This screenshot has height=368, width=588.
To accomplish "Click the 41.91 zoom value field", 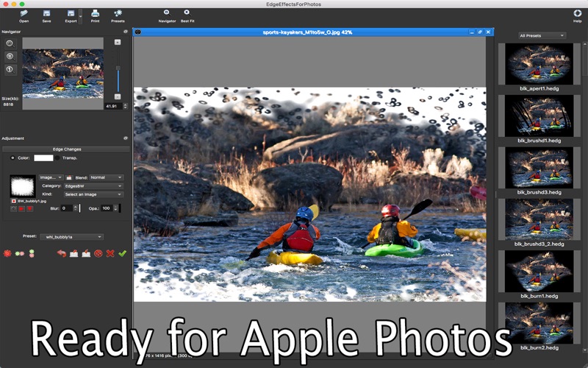I will pos(114,106).
